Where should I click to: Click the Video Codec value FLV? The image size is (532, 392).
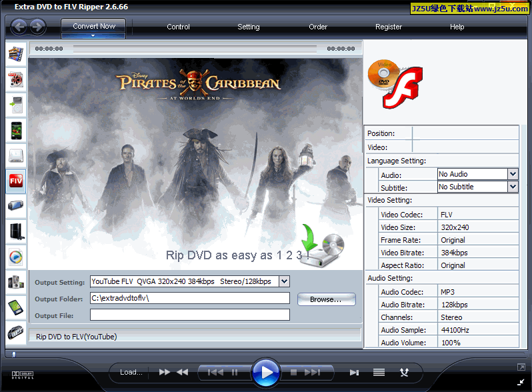(447, 215)
